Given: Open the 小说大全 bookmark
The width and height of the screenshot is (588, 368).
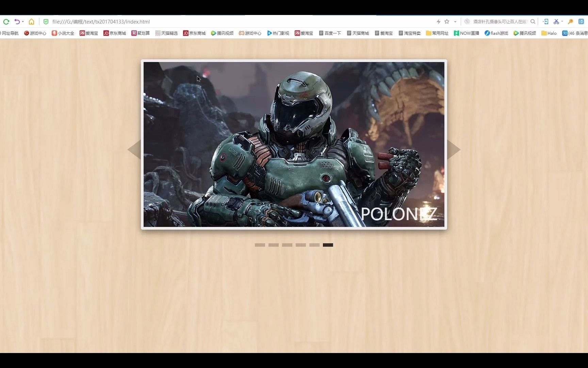Looking at the screenshot, I should tap(63, 33).
